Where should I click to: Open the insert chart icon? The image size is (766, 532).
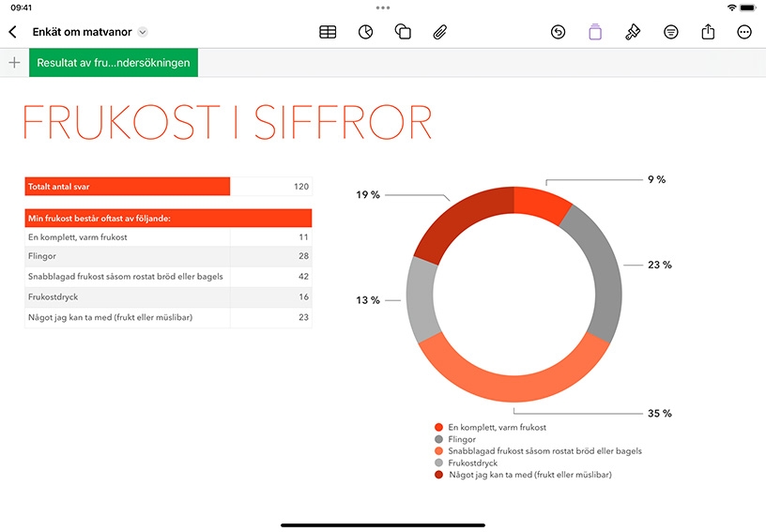[x=365, y=32]
